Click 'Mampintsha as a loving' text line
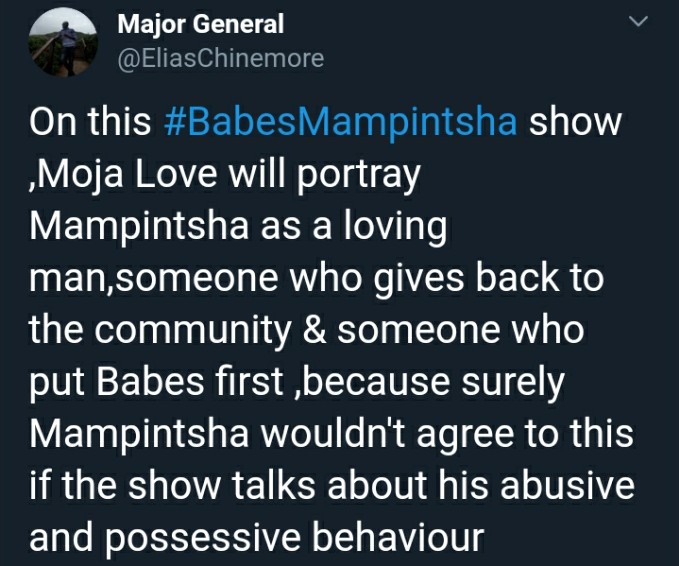Viewport: 679px width, 566px height. [x=238, y=228]
